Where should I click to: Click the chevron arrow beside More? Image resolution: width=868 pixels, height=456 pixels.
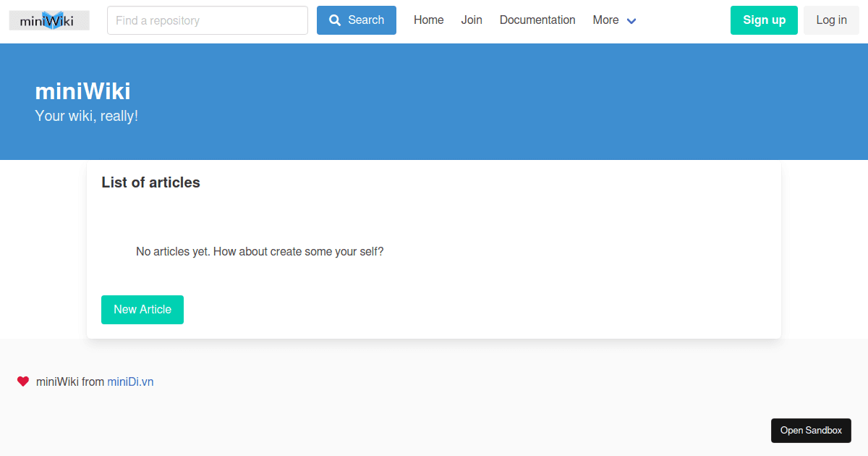point(630,21)
